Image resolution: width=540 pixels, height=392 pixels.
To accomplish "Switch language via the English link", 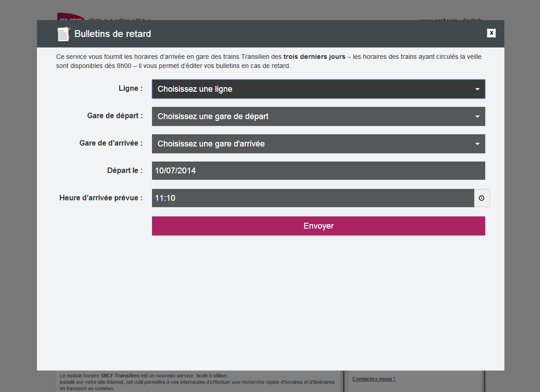I will click(472, 19).
